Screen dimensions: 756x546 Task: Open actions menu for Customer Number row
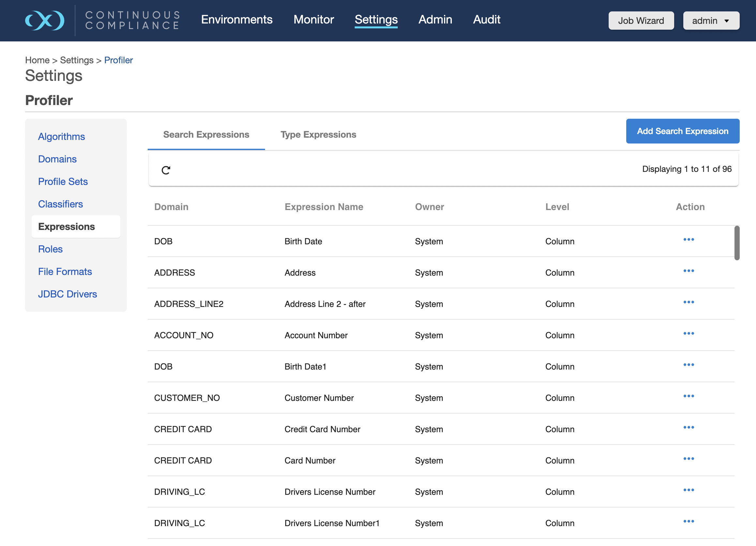pyautogui.click(x=688, y=396)
